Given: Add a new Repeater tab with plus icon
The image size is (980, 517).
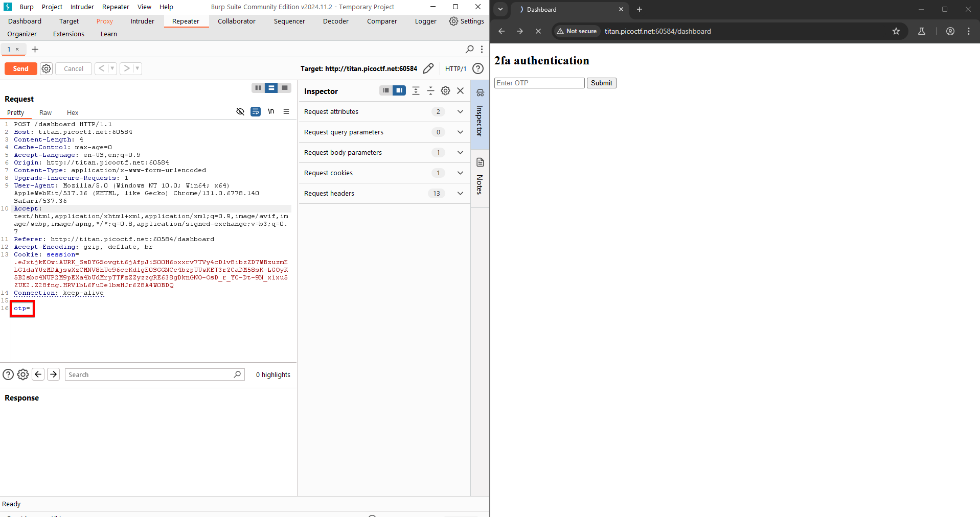Looking at the screenshot, I should [35, 49].
